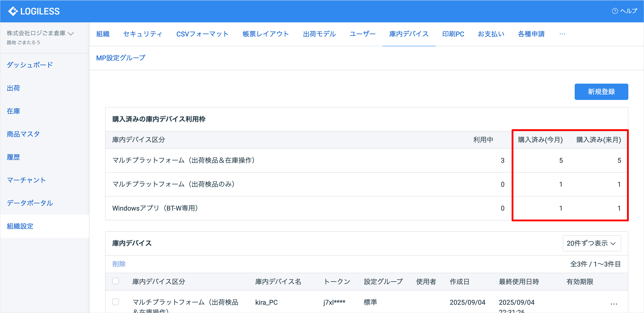Tick the select-all devices header checkbox
The height and width of the screenshot is (313, 644).
click(116, 281)
